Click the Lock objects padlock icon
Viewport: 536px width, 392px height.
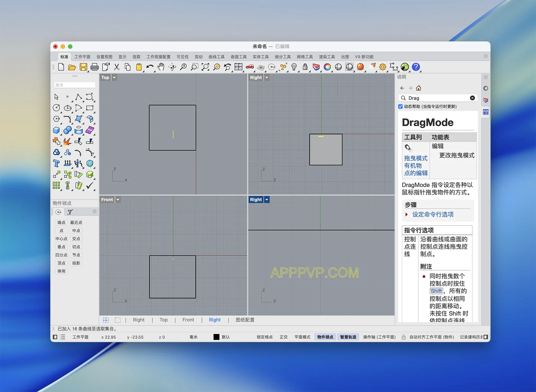coord(305,67)
